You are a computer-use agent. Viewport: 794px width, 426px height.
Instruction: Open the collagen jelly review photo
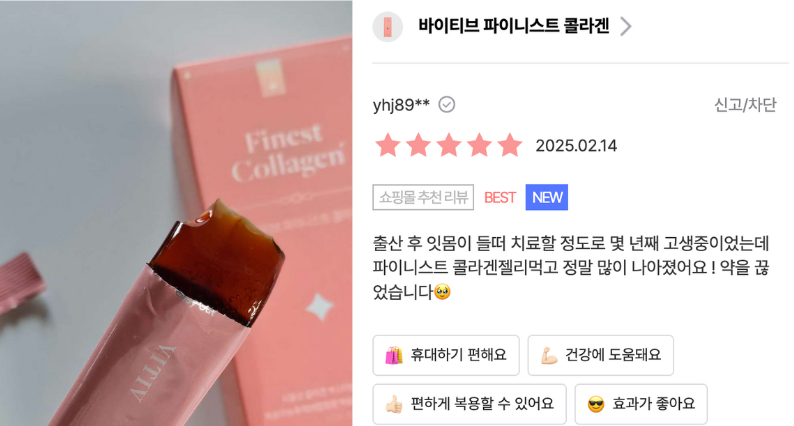[x=176, y=213]
